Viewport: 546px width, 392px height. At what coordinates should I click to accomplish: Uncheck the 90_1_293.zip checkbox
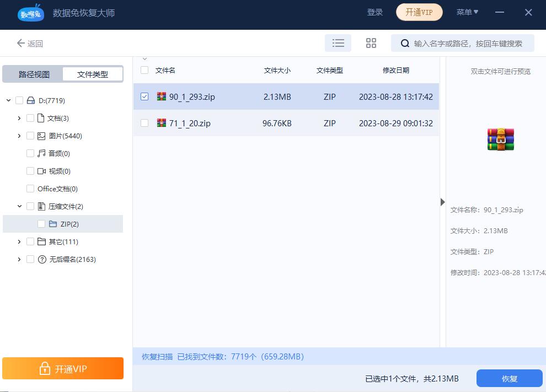coord(144,96)
